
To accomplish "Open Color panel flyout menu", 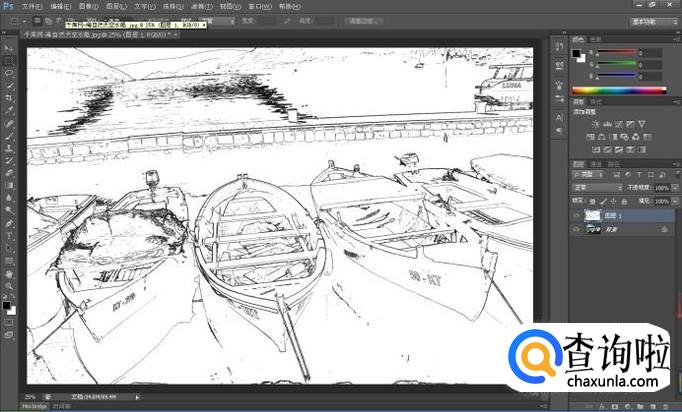I will (x=677, y=39).
